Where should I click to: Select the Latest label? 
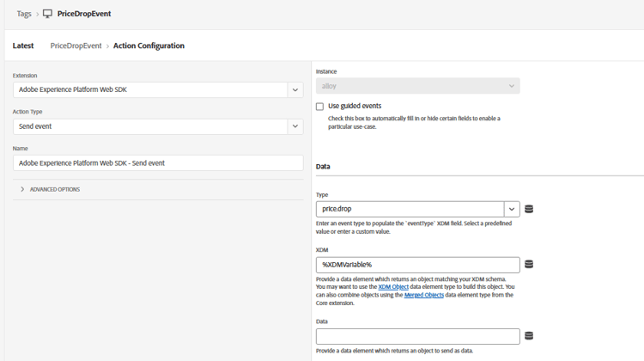(23, 46)
